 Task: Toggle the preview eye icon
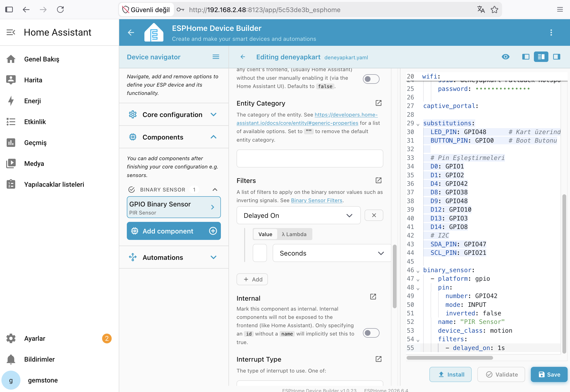pos(506,57)
